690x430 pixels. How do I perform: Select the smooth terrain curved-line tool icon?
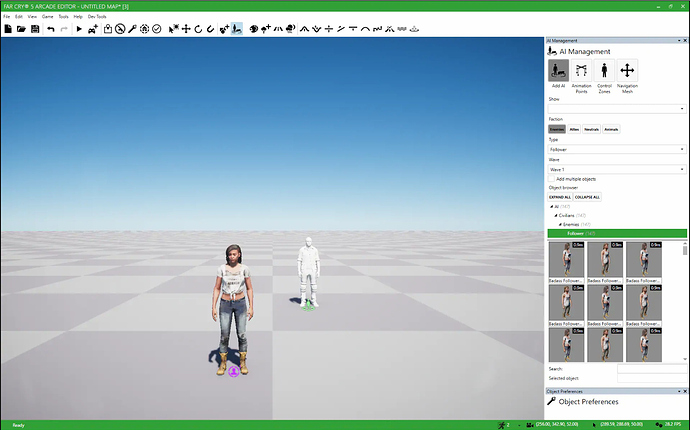tap(365, 29)
